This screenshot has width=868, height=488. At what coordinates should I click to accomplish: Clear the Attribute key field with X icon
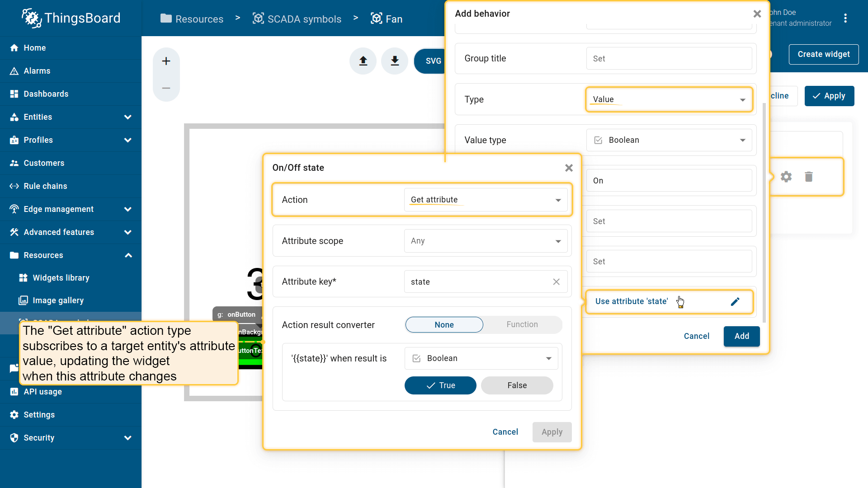tap(556, 282)
